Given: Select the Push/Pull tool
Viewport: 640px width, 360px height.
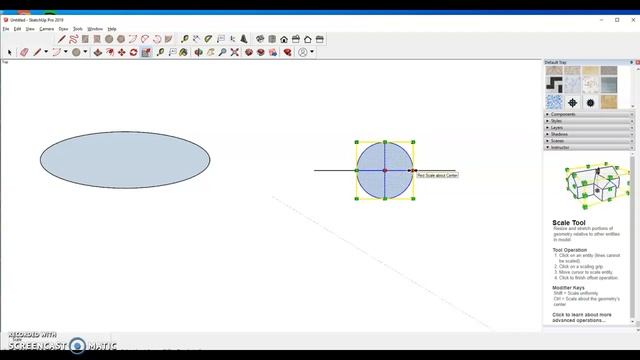Looking at the screenshot, I should pyautogui.click(x=98, y=52).
